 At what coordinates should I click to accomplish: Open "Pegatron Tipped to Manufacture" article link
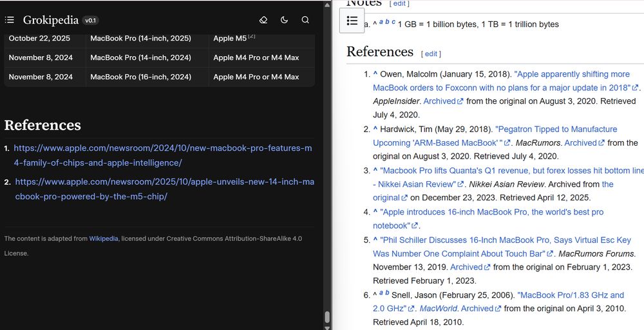coord(495,136)
